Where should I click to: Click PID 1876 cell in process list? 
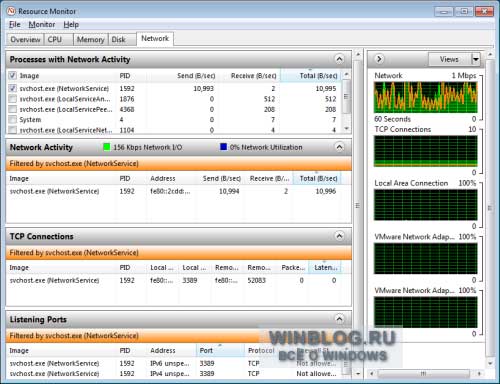(x=127, y=99)
